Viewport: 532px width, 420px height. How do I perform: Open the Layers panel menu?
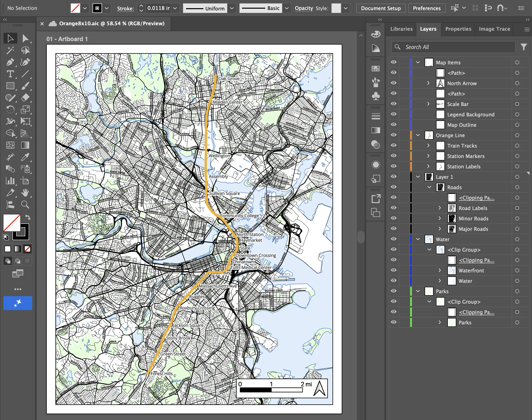click(x=527, y=29)
